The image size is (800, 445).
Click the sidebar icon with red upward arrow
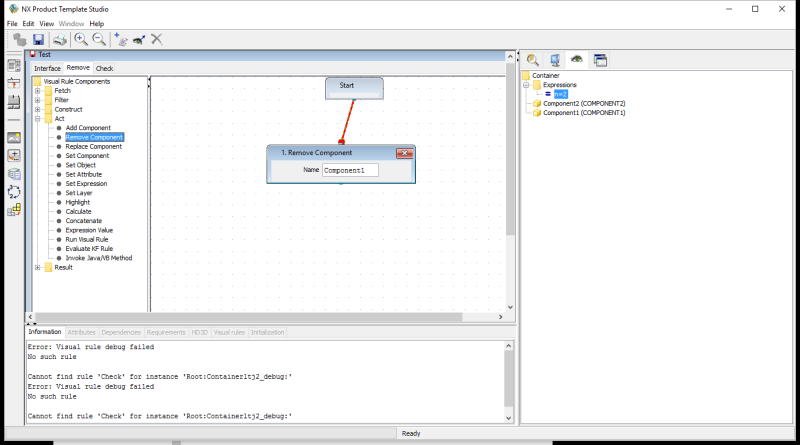pos(14,83)
